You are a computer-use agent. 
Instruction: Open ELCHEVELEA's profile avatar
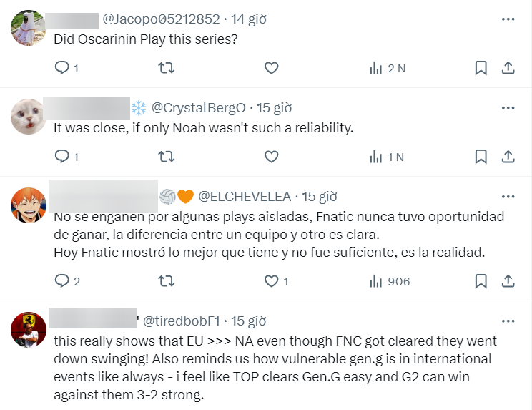[29, 205]
